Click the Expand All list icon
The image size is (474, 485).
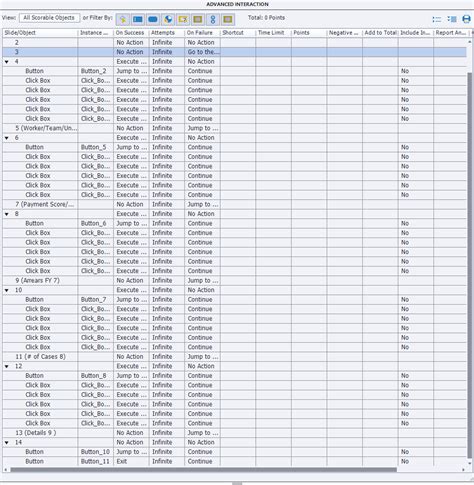[452, 19]
